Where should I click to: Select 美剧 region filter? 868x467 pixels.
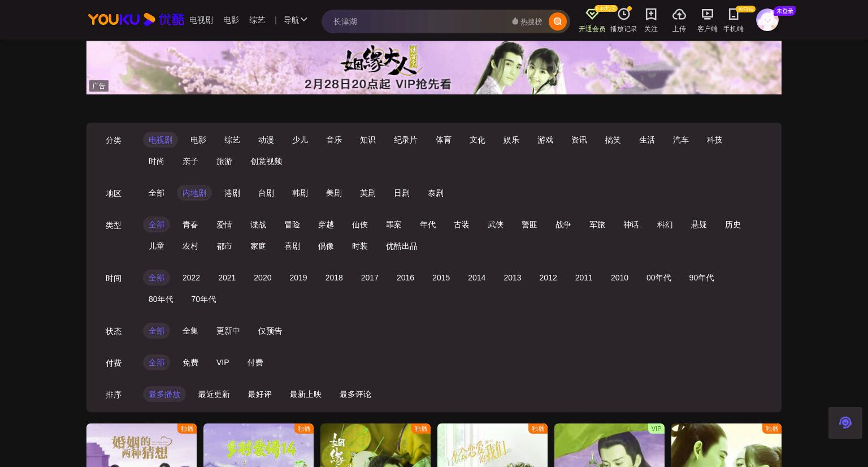click(334, 193)
